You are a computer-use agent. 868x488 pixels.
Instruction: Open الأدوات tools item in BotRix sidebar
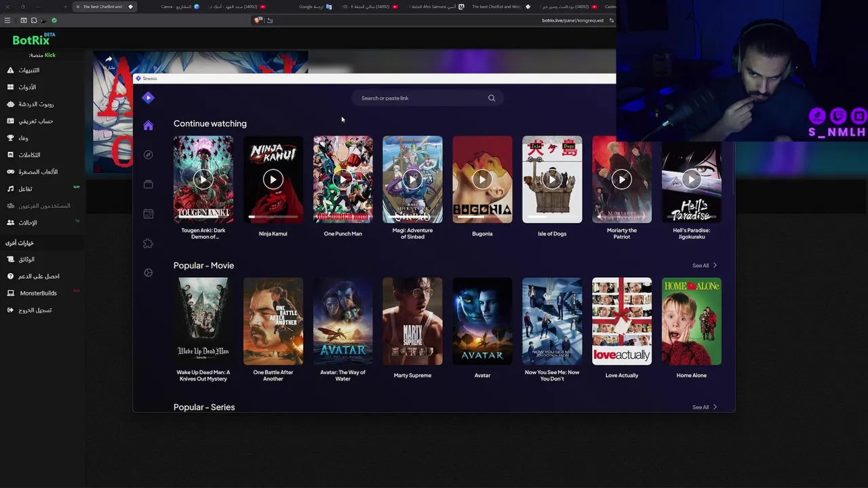click(22, 87)
